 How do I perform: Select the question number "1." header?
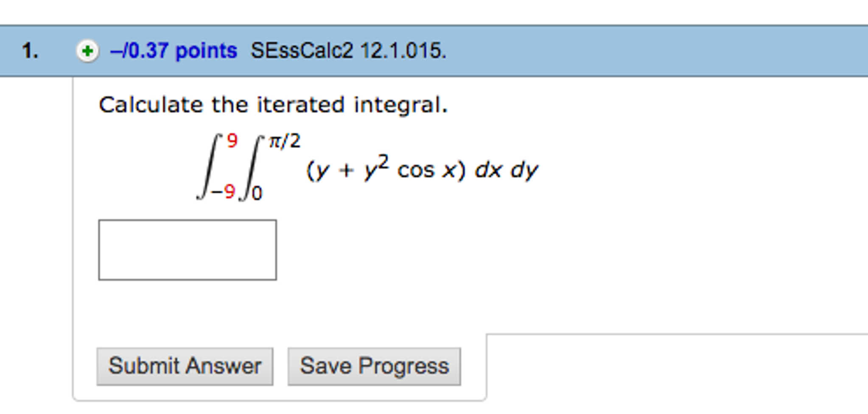30,50
